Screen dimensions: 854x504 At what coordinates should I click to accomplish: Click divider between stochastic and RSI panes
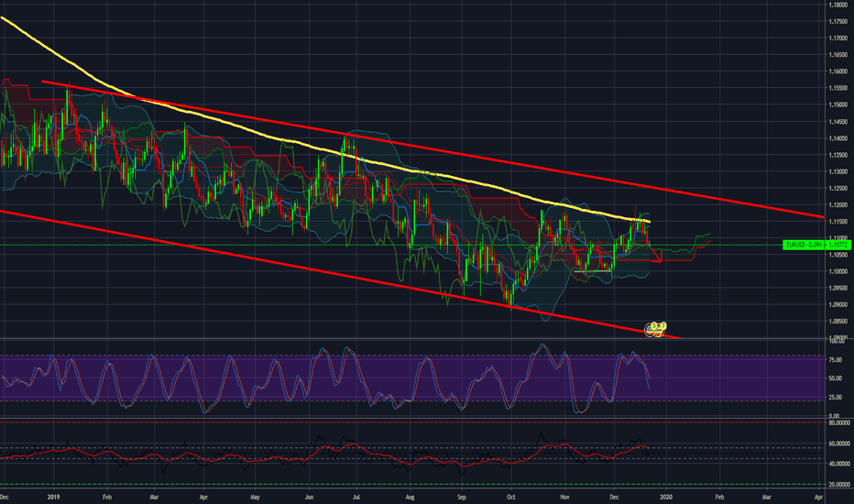[x=412, y=418]
